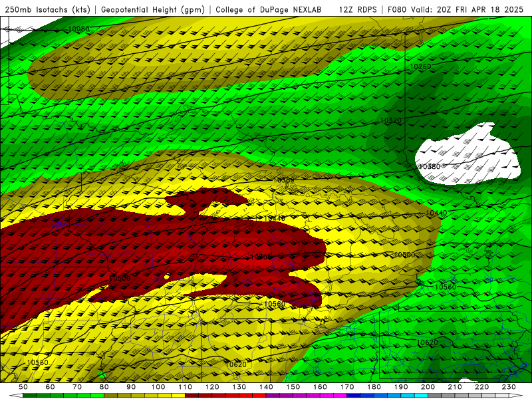Click the color scale label 90
Image resolution: width=532 pixels, height=399 pixels.
click(131, 387)
